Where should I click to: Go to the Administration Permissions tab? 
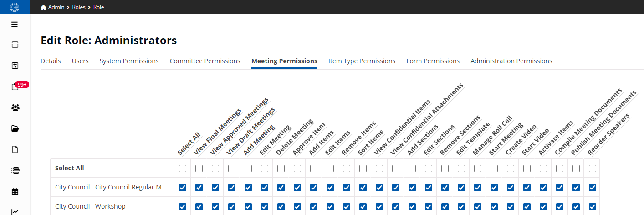point(511,61)
